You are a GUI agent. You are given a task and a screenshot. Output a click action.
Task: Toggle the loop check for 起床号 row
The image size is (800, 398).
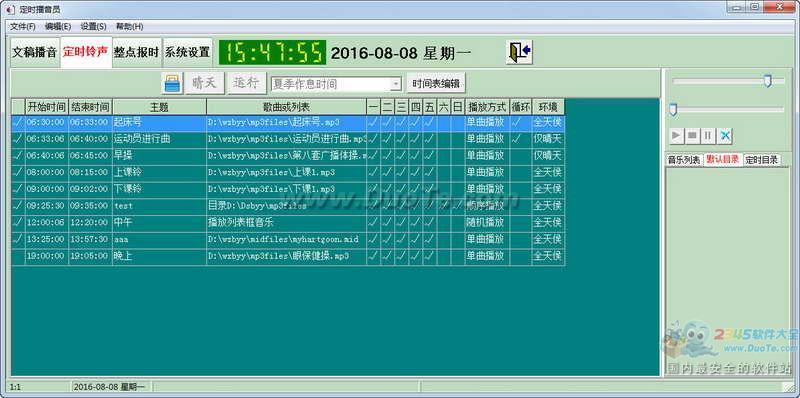click(x=520, y=122)
